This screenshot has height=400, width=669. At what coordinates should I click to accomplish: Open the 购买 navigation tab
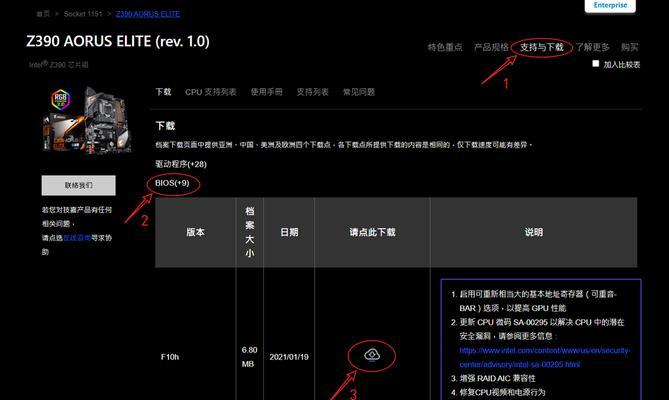(x=630, y=47)
